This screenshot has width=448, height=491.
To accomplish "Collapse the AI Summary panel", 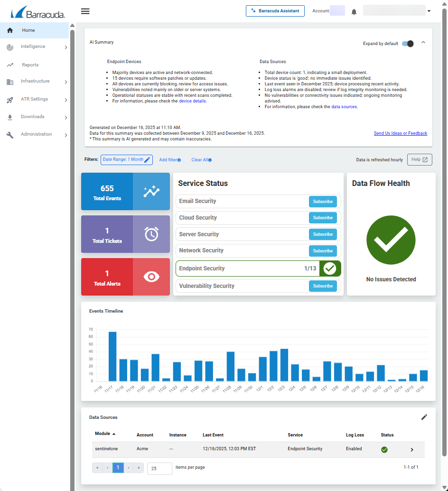I will [x=423, y=43].
